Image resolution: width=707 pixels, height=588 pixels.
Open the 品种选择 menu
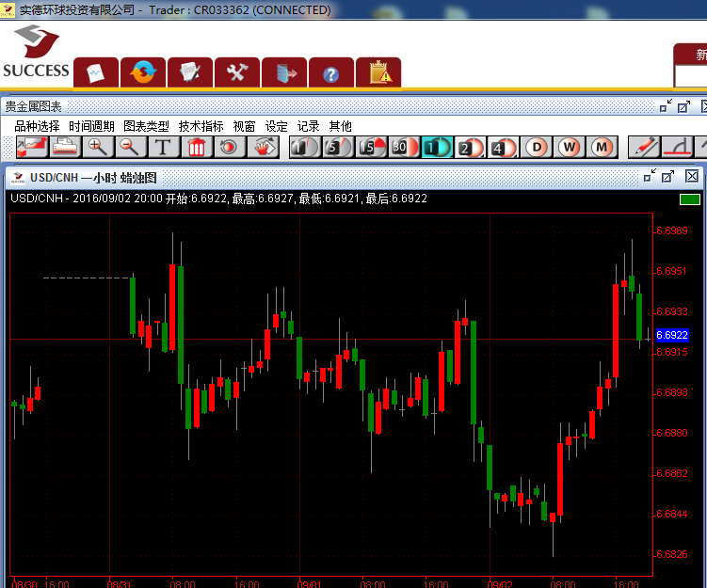coord(37,126)
